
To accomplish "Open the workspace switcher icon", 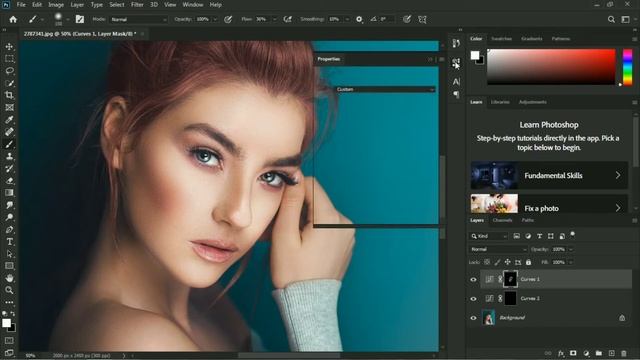I will (625, 19).
